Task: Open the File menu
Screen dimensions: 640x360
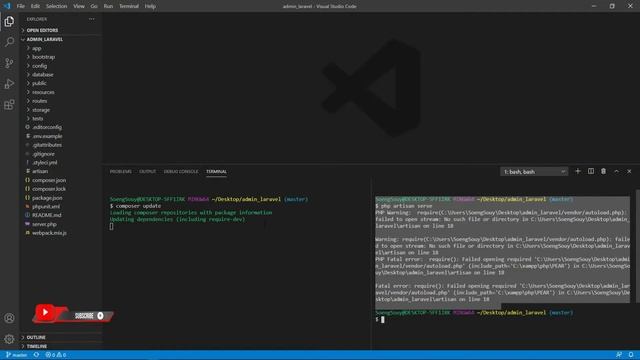Action: [21, 6]
